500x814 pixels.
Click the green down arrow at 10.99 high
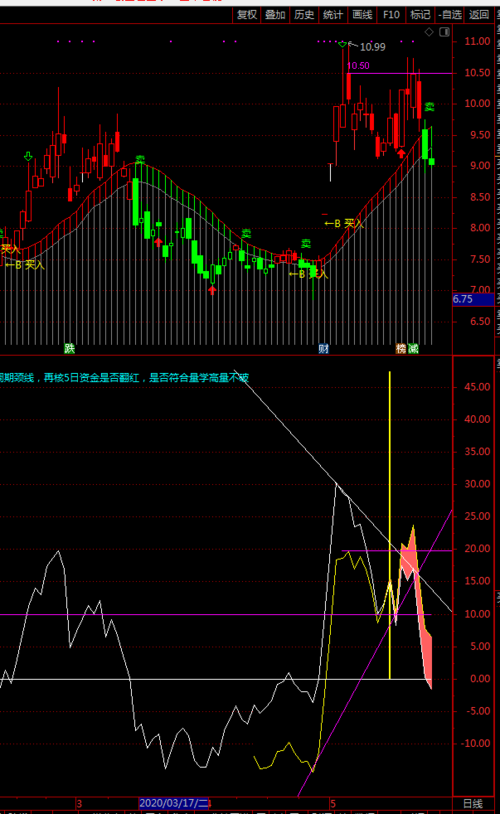(x=342, y=45)
